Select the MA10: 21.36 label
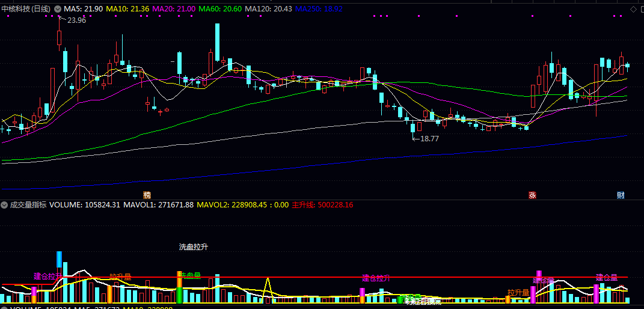This screenshot has width=644, height=309. 127,8
